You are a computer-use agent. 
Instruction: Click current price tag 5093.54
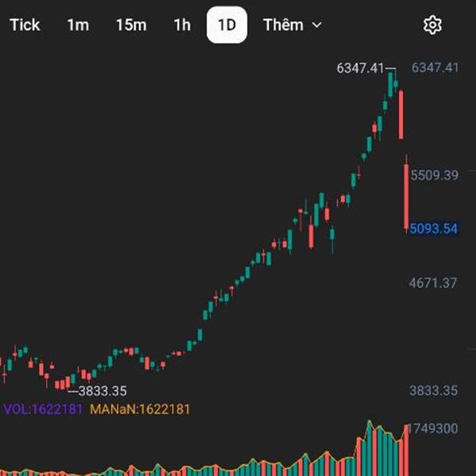click(434, 229)
